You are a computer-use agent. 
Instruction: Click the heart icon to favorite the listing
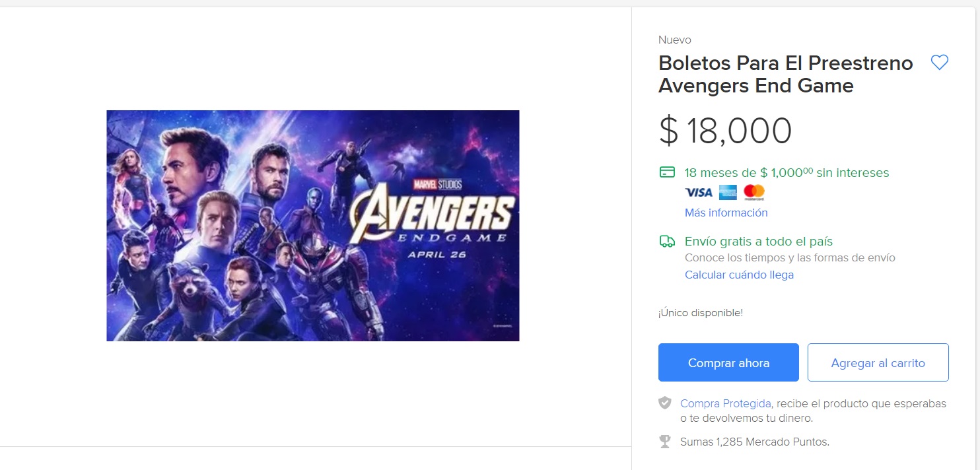pyautogui.click(x=939, y=63)
